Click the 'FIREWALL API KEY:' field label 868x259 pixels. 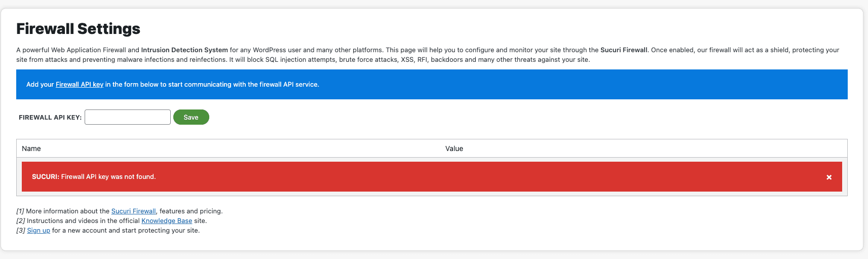click(x=50, y=118)
